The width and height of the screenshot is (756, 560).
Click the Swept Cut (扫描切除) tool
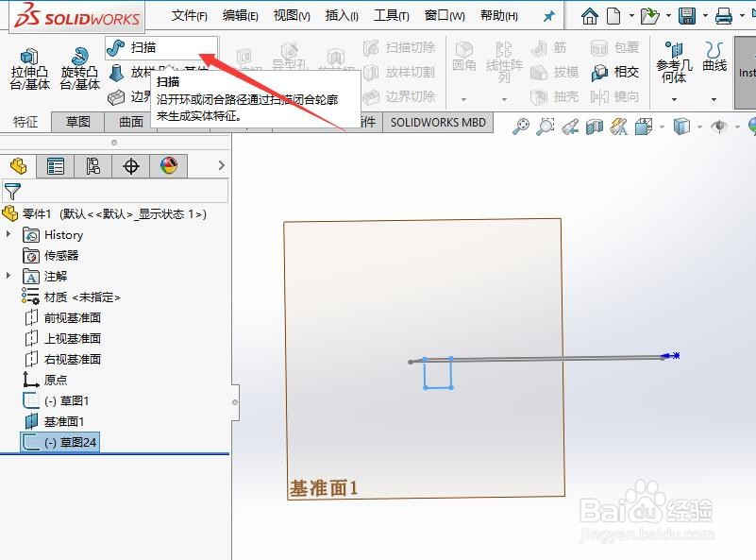pos(399,47)
